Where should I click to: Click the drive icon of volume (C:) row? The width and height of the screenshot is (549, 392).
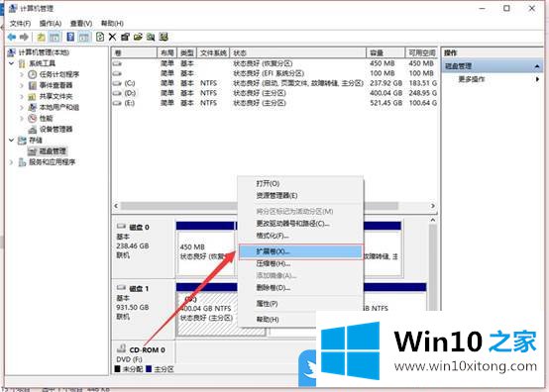(x=117, y=83)
